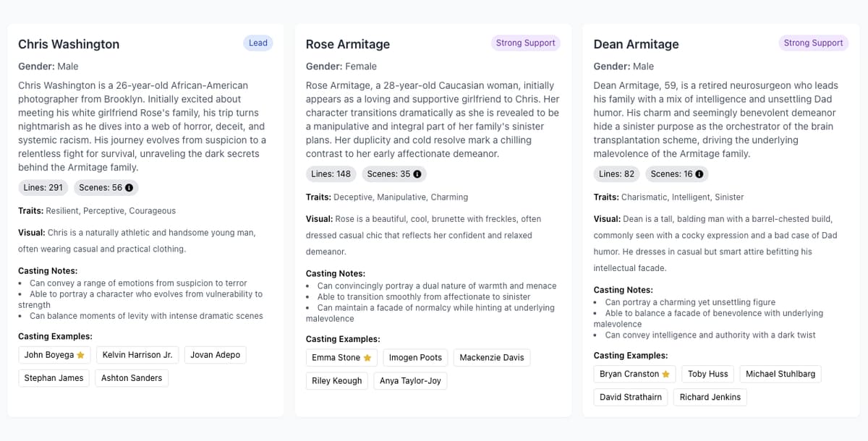Click Rose Armitage's Strong Support badge
Viewport: 868px width, 441px height.
tap(525, 43)
